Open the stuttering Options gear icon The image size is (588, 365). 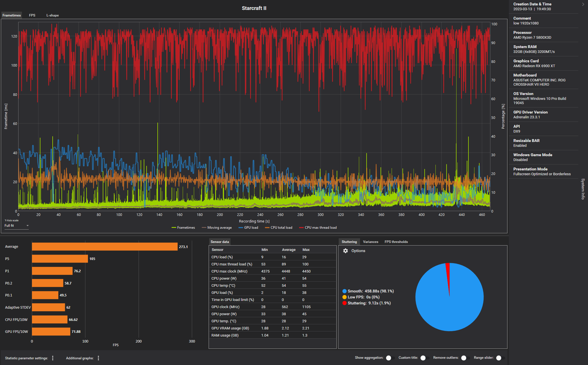pyautogui.click(x=346, y=251)
